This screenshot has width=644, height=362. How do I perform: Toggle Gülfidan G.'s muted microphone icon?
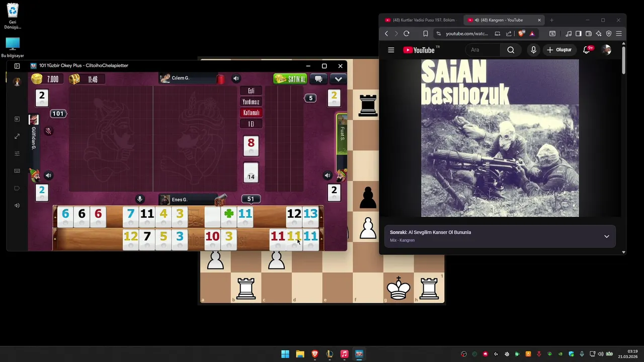[x=48, y=131]
